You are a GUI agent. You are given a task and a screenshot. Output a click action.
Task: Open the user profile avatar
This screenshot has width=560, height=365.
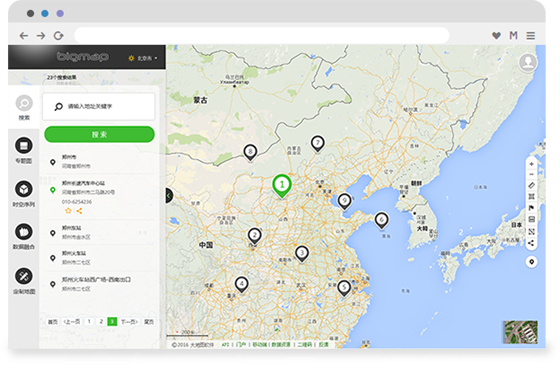528,62
